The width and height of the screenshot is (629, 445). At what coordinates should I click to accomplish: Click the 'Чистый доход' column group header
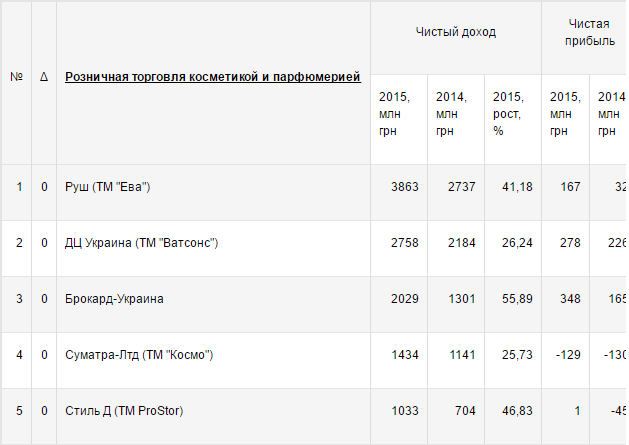tap(456, 32)
